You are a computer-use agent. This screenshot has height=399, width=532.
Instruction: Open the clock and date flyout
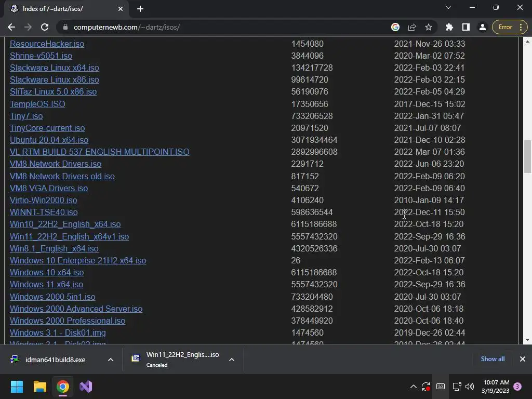click(496, 387)
